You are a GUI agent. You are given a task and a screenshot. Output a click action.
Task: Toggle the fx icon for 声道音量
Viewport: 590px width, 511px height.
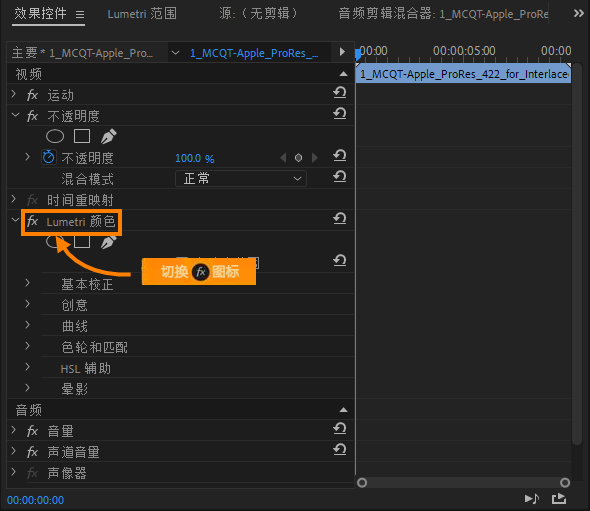point(32,452)
